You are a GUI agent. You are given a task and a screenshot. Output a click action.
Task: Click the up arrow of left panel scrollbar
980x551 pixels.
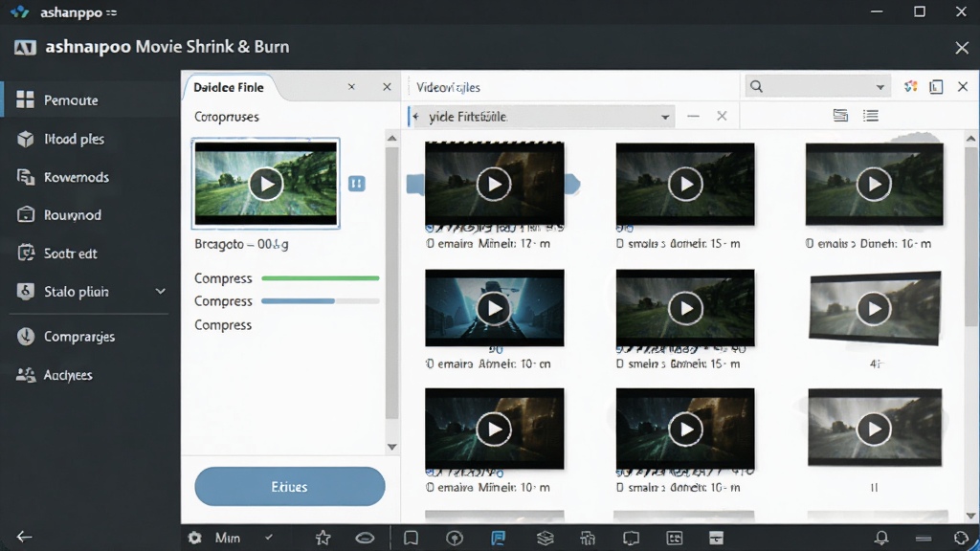click(x=391, y=138)
